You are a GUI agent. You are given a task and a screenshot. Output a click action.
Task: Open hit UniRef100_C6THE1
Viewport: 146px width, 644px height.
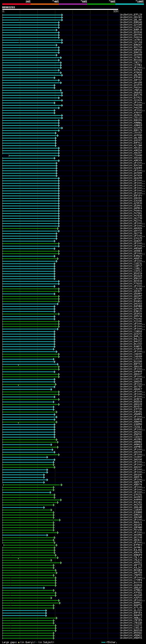click(131, 65)
